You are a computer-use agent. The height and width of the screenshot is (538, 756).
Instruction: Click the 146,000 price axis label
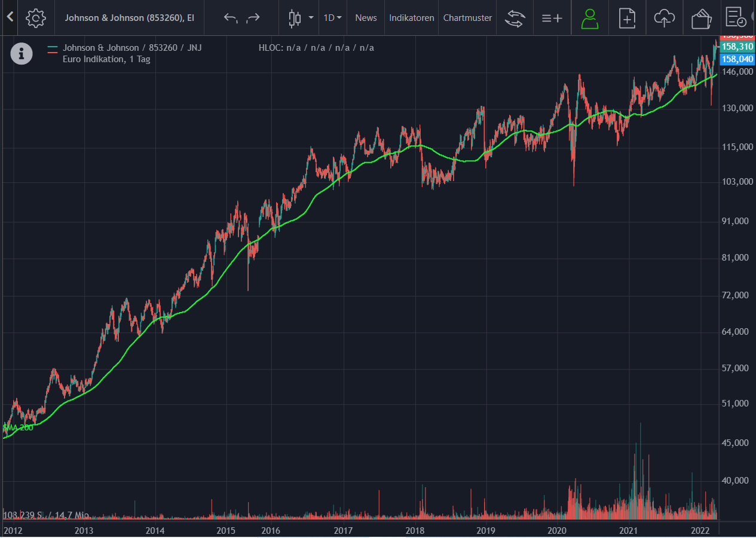pyautogui.click(x=737, y=72)
